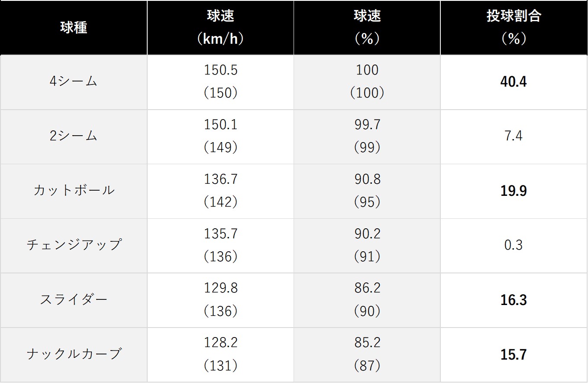
Task: Click the bold 16.3 ratio value
Action: [514, 300]
